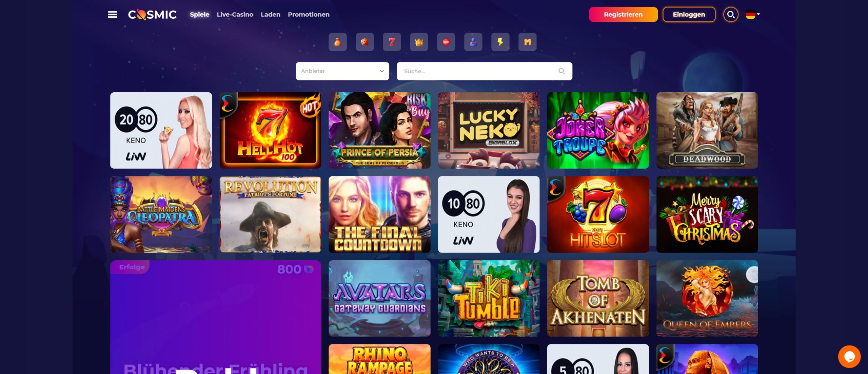The height and width of the screenshot is (374, 868).
Task: Select the red dice category icon
Action: pyautogui.click(x=364, y=42)
